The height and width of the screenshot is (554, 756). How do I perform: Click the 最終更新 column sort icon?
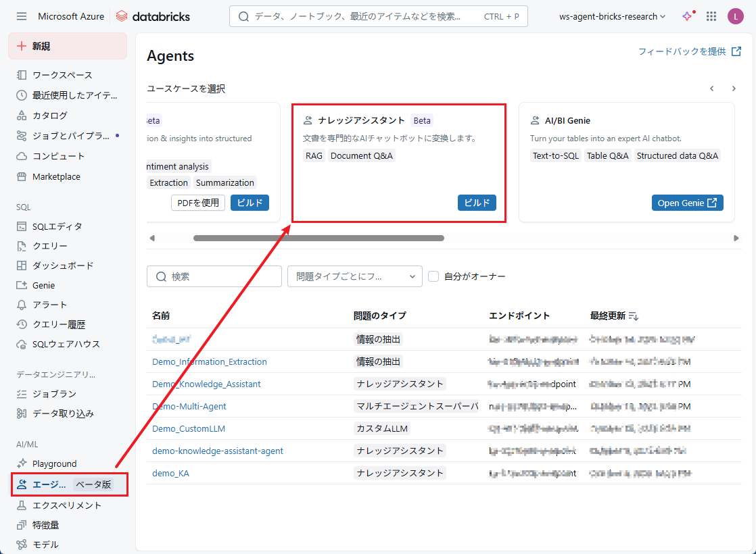tap(634, 316)
